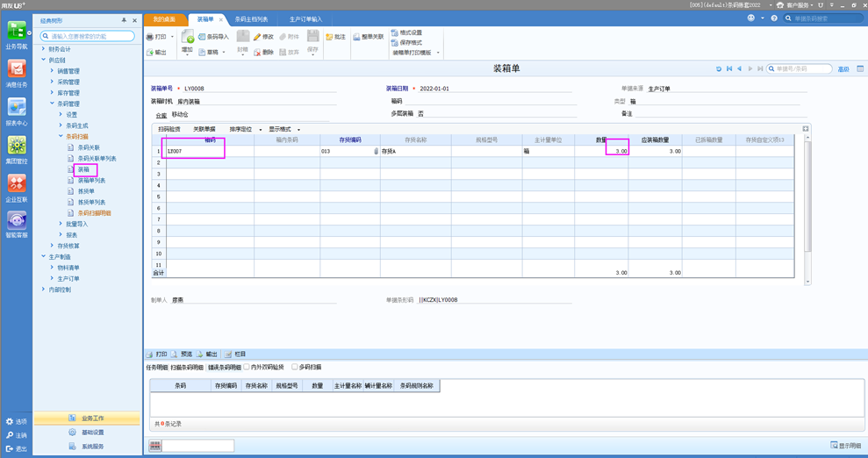Expand the 批量导入 tree node

(61, 224)
